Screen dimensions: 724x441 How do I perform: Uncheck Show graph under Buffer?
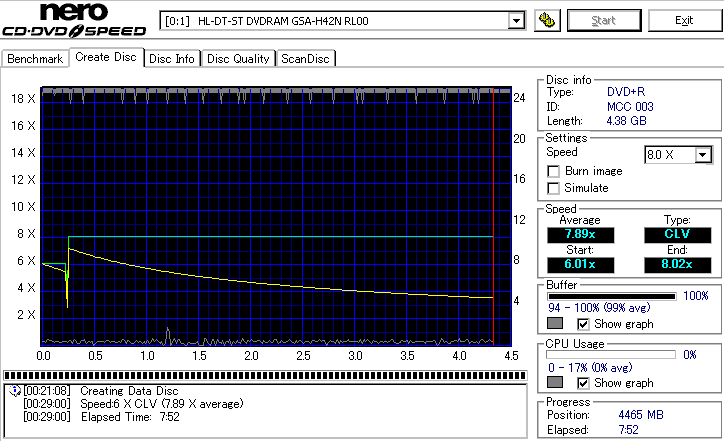[x=583, y=324]
